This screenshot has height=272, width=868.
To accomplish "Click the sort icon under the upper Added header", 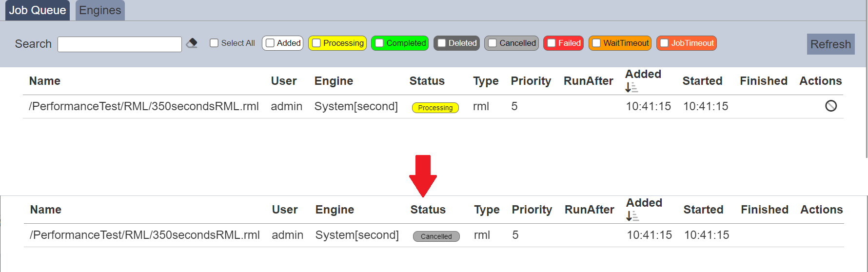I will pos(632,87).
